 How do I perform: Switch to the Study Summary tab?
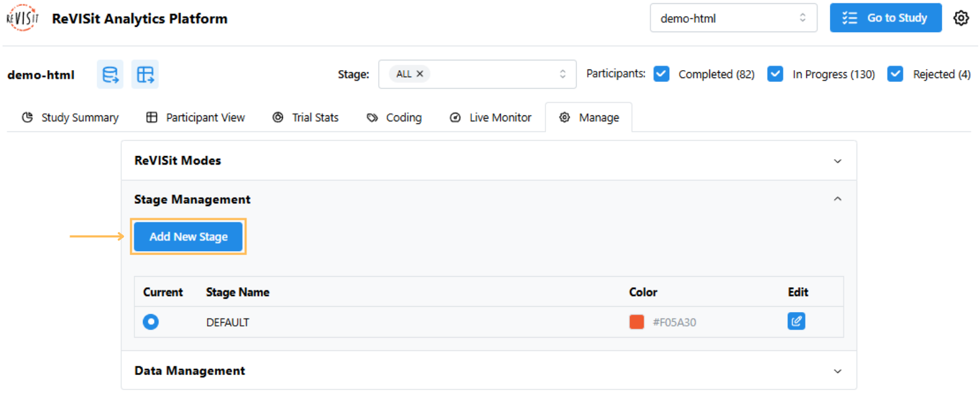[70, 117]
